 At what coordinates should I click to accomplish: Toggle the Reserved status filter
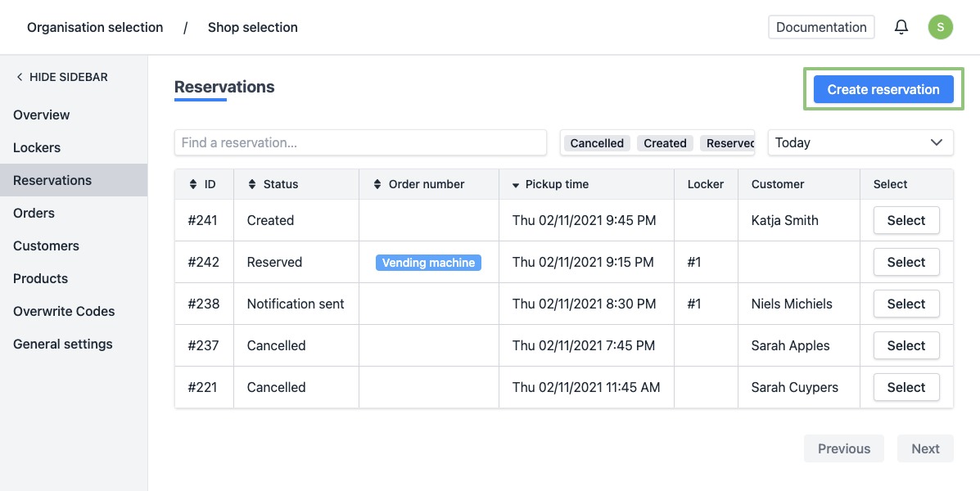pyautogui.click(x=729, y=143)
